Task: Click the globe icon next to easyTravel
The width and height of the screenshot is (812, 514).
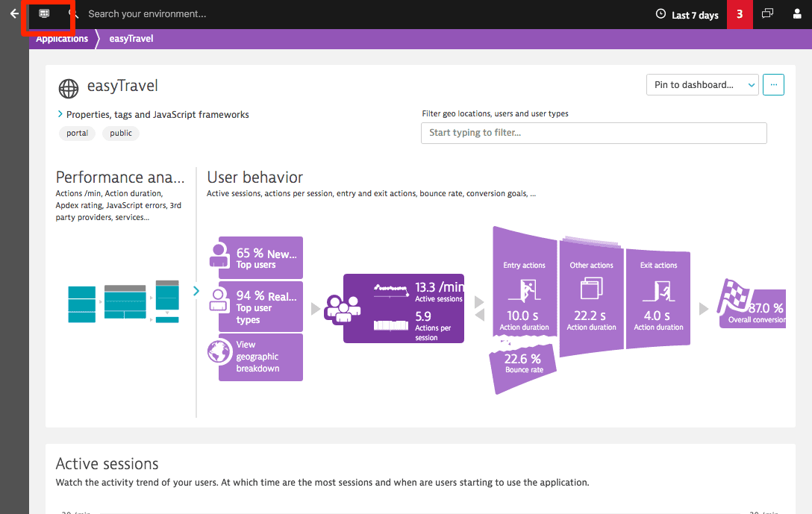Action: (69, 89)
